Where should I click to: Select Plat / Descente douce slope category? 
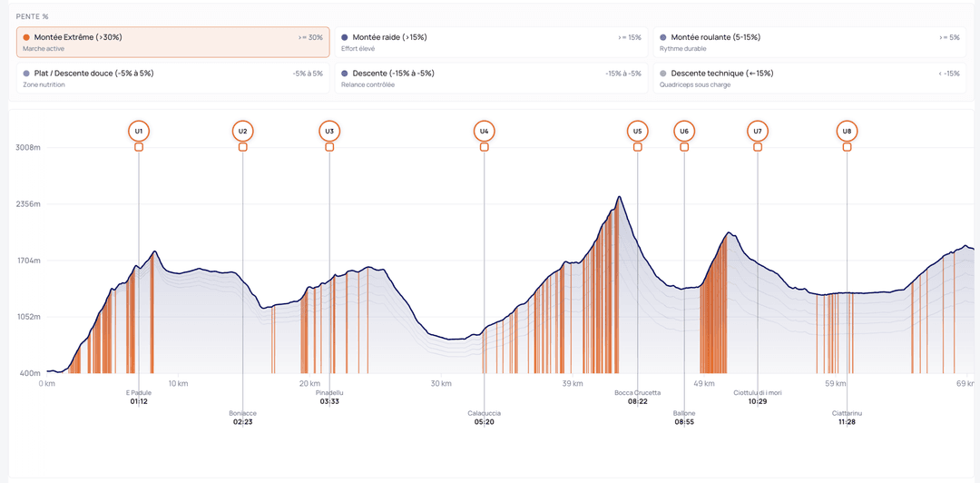172,78
